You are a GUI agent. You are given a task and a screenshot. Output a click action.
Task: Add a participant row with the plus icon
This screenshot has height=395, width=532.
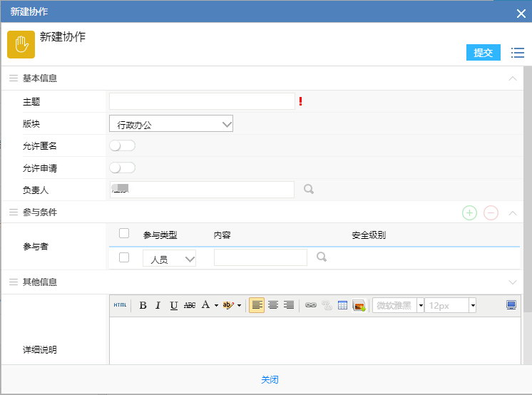pyautogui.click(x=469, y=212)
